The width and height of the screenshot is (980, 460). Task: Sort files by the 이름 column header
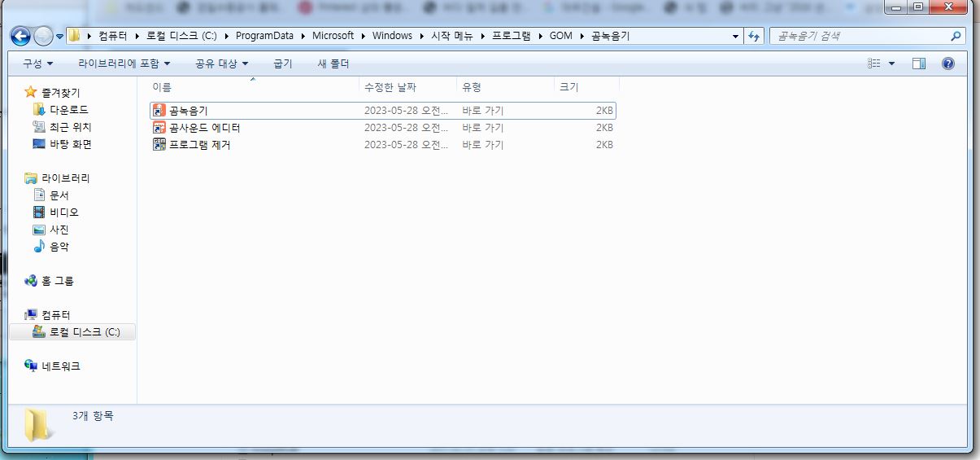click(253, 87)
